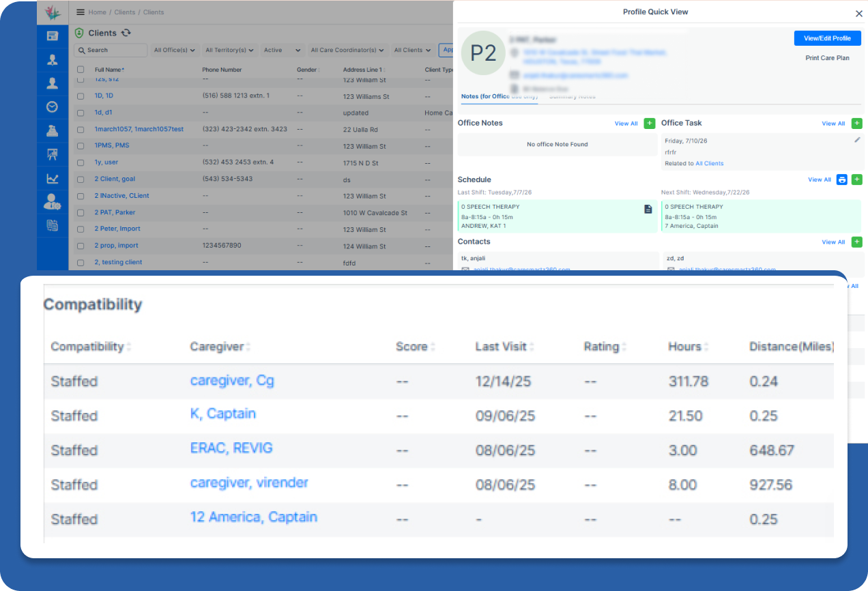Click the green shield icon beside the Clients title
Image resolution: width=868 pixels, height=591 pixels.
tap(79, 33)
